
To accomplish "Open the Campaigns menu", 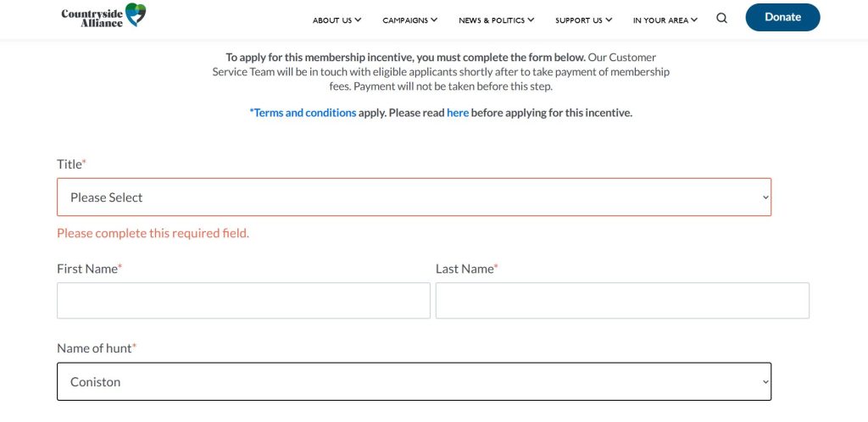I will [405, 20].
